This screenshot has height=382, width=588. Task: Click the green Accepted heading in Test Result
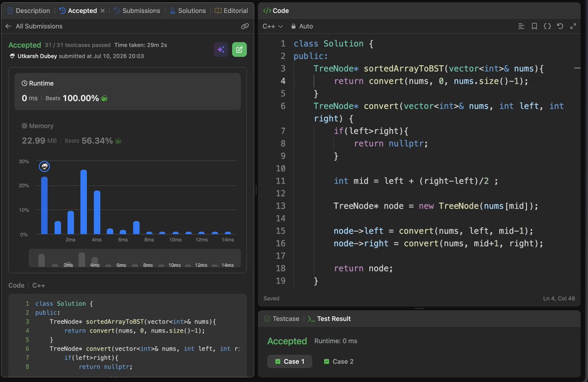287,341
